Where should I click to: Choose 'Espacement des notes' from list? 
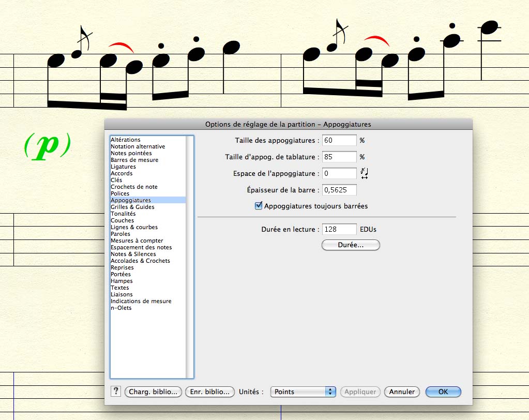(x=141, y=247)
